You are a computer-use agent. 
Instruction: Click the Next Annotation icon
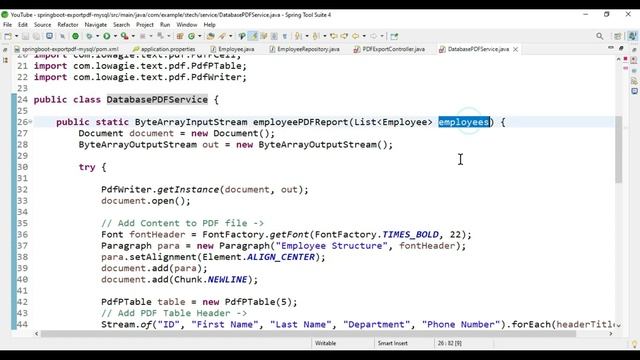click(299, 36)
